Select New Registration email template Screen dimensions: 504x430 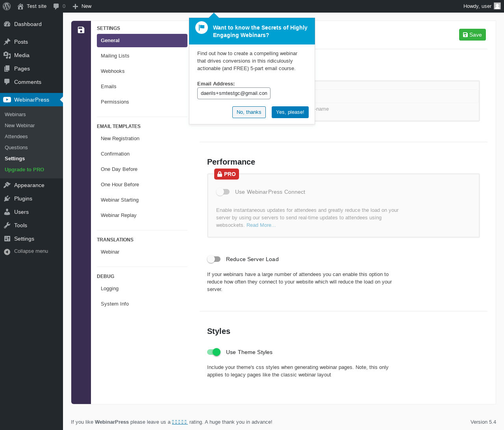142,139
